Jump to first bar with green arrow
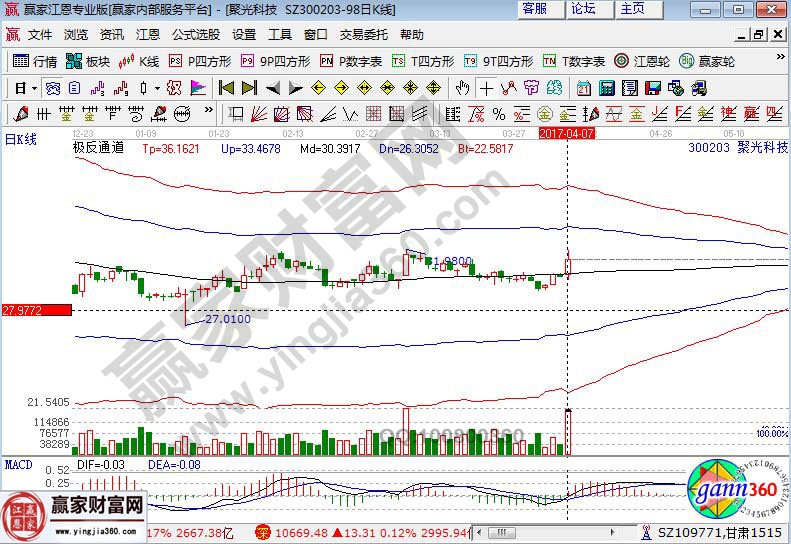791x544 pixels. 226,87
